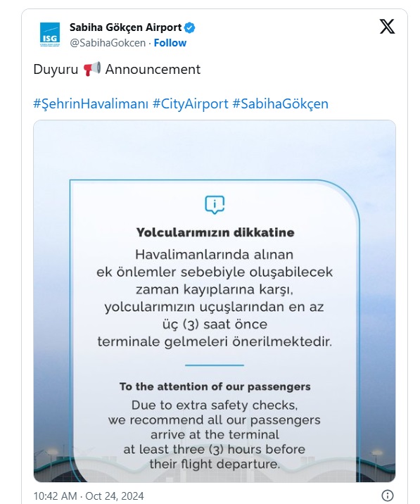Image resolution: width=420 pixels, height=504 pixels.
Task: Click the Yolcularımızın dikkatine heading
Action: click(x=215, y=232)
